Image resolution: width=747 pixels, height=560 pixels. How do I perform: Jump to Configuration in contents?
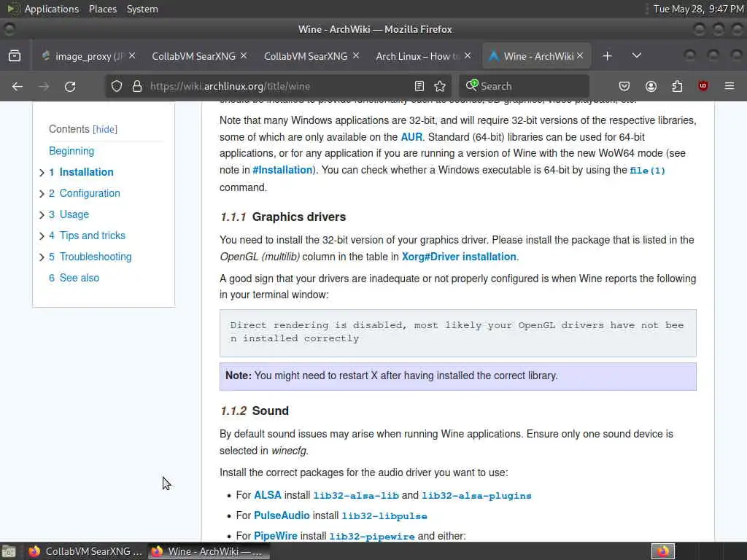[90, 193]
